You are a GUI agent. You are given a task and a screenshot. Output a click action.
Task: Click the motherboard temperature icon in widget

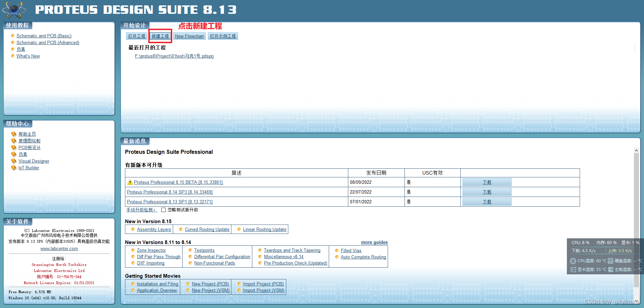point(611,270)
